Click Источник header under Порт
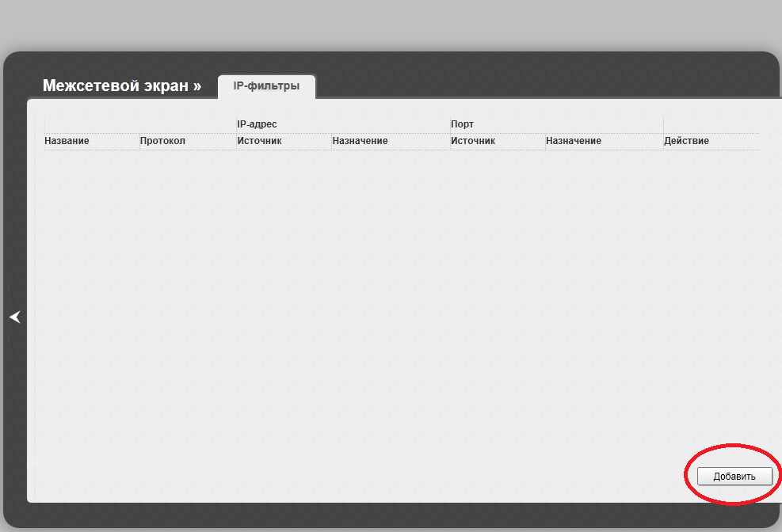Screen dimensions: 782x532 coord(473,141)
